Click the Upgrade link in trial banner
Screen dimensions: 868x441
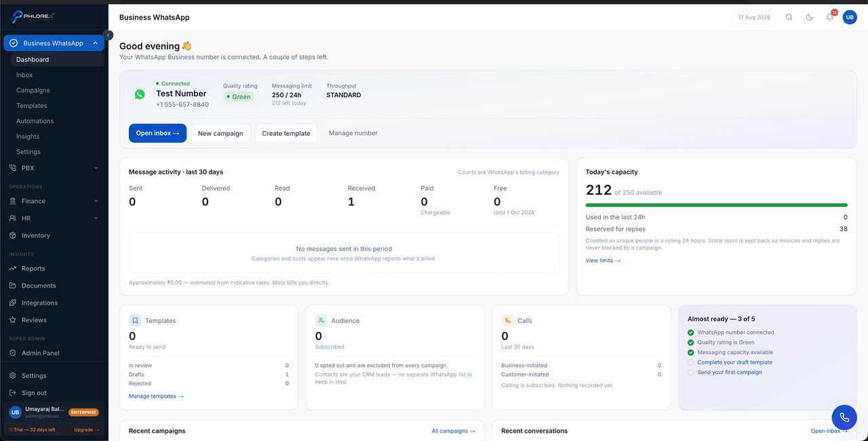coord(86,429)
